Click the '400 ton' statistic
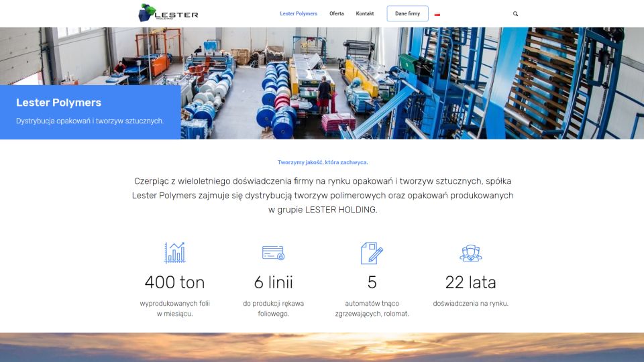 174,282
